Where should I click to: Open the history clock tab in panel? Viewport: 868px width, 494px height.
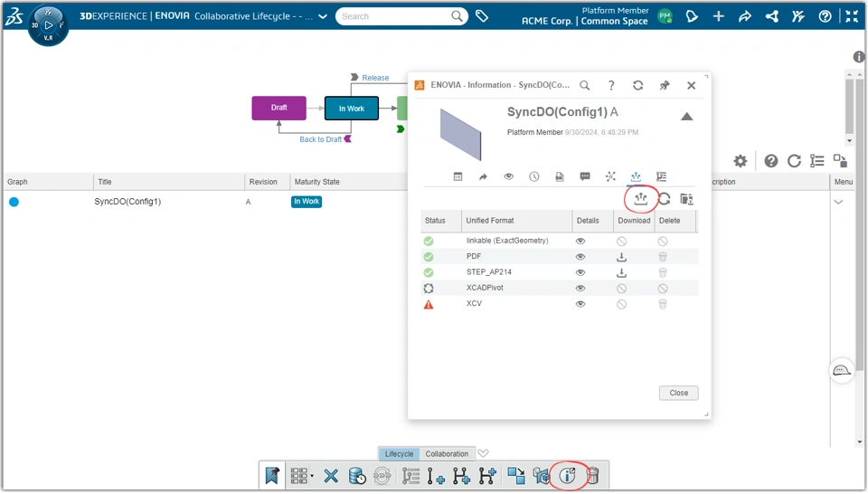pyautogui.click(x=533, y=176)
